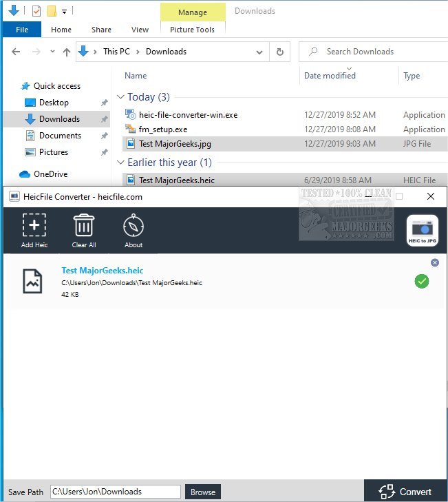Select the heic-file-converter-win.exe file name
The width and height of the screenshot is (448, 502).
click(x=188, y=115)
